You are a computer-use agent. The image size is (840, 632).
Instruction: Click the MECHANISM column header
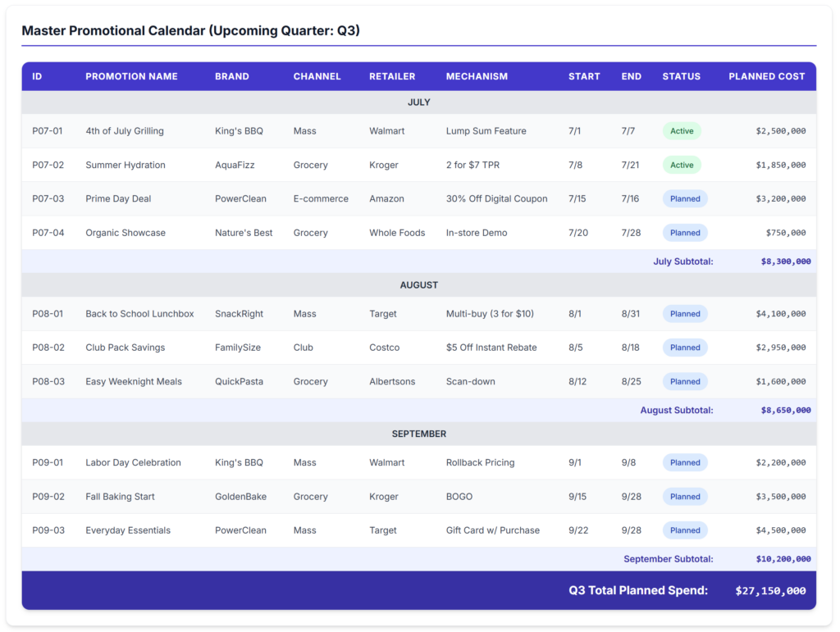click(477, 76)
